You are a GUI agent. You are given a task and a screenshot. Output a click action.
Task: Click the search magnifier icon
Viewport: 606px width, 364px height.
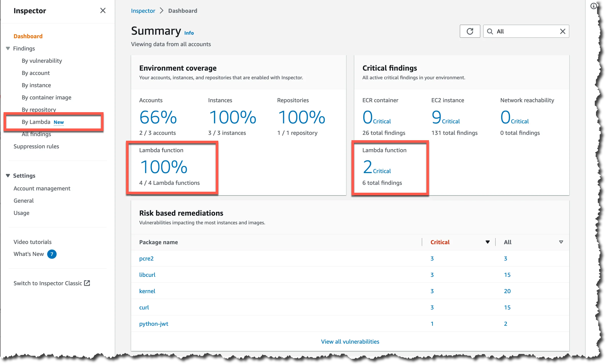tap(490, 31)
